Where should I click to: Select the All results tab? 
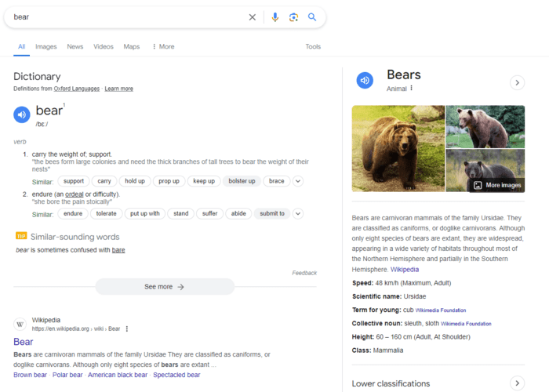click(22, 46)
